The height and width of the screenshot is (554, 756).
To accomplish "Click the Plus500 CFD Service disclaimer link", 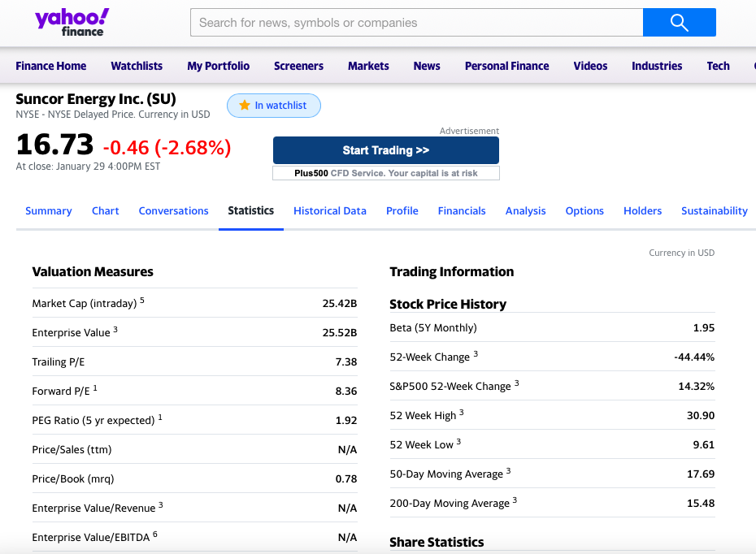I will click(385, 173).
